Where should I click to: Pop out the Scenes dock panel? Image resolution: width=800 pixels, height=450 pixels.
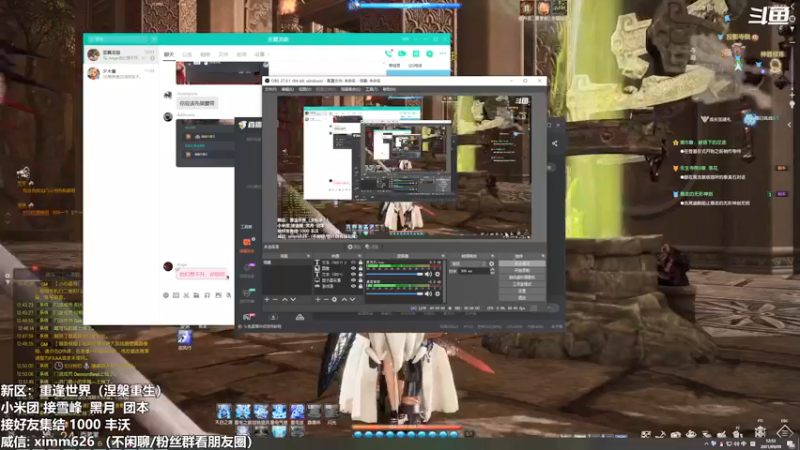[309, 256]
